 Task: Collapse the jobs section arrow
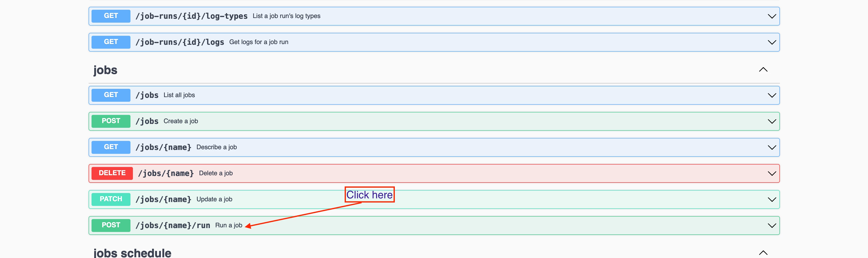[x=763, y=70]
